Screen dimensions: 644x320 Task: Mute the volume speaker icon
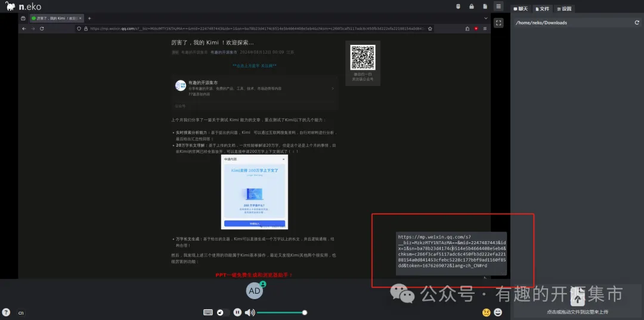[250, 313]
